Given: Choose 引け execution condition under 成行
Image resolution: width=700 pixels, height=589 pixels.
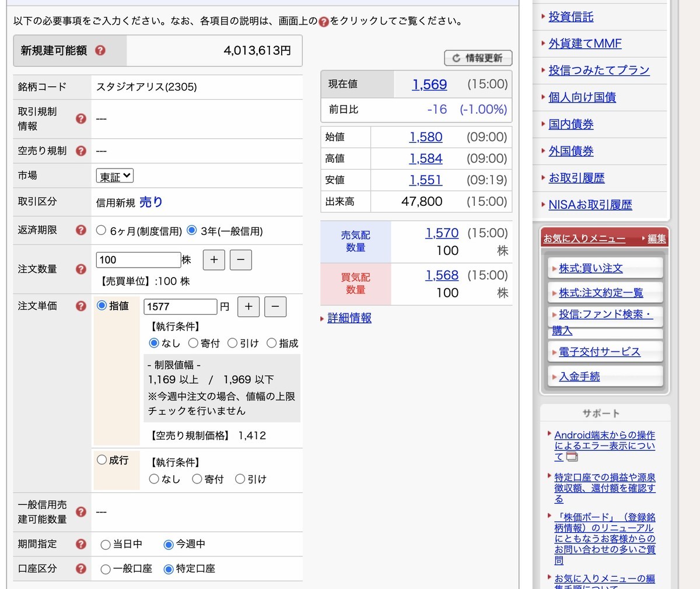Looking at the screenshot, I should point(240,479).
